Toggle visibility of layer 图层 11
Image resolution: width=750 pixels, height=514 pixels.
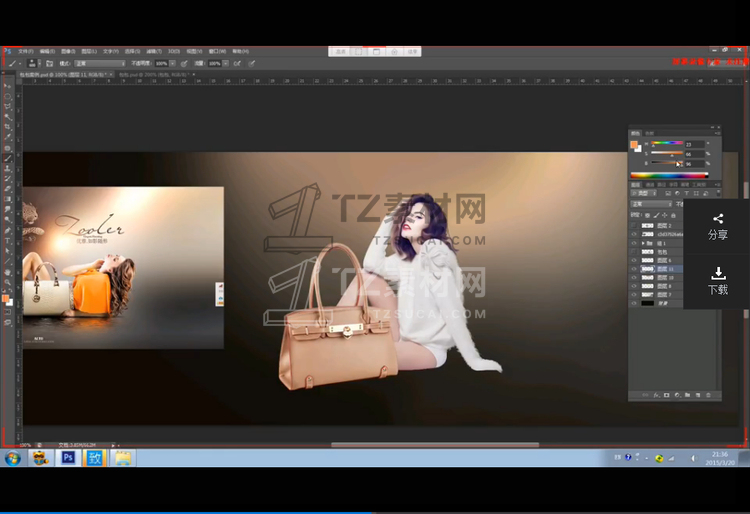(634, 269)
